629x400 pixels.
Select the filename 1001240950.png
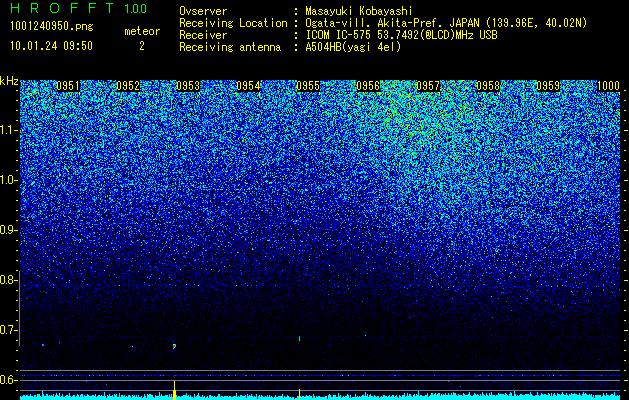(x=52, y=27)
